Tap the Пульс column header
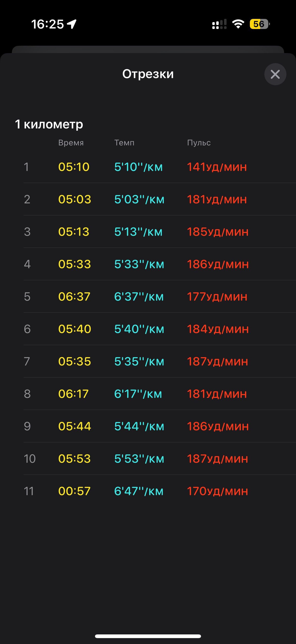This screenshot has width=296, height=644. [199, 143]
